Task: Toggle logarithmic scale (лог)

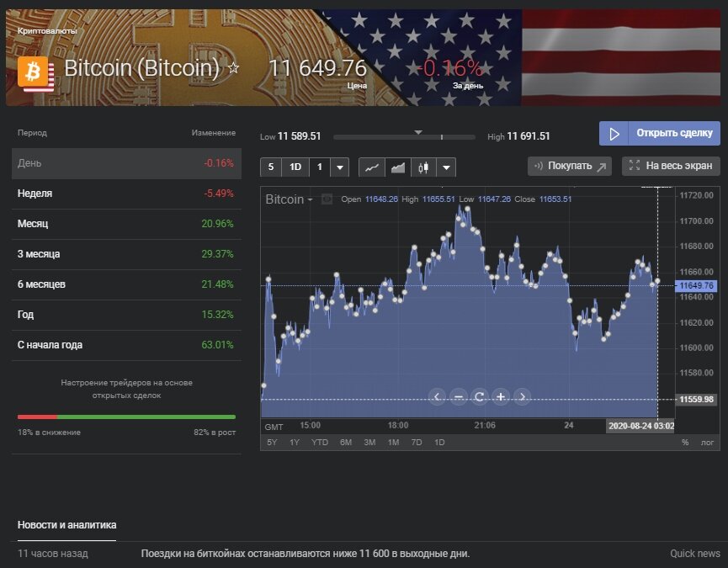Action: (708, 442)
